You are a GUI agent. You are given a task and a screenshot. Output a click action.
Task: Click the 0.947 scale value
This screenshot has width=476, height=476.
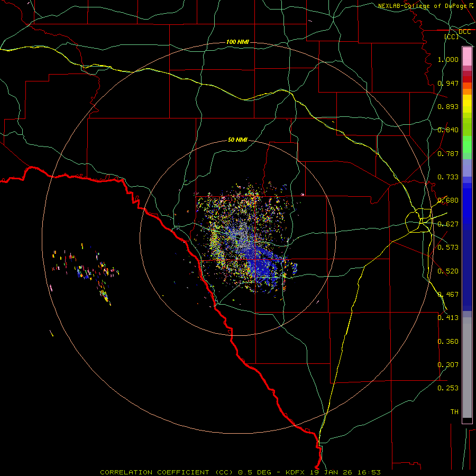click(x=448, y=83)
